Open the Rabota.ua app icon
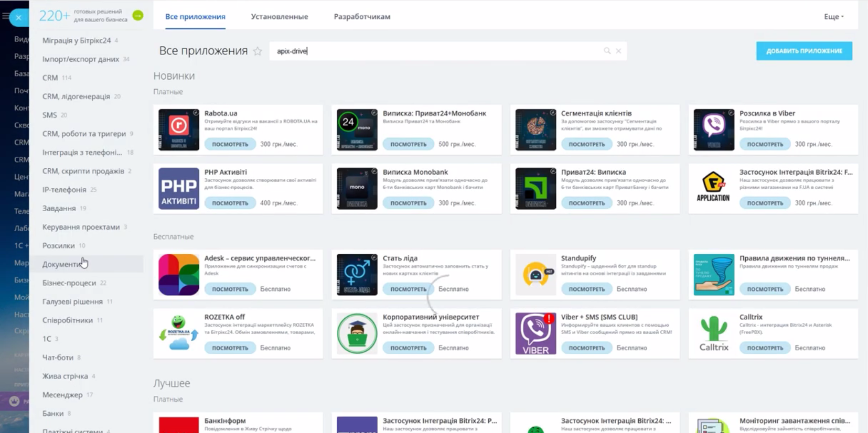This screenshot has height=433, width=868. 179,129
